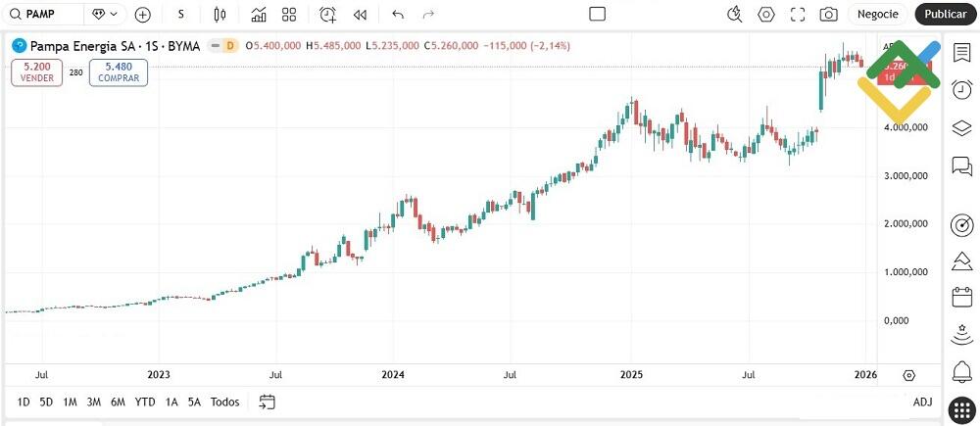The width and height of the screenshot is (980, 426).
Task: Select the Todos time range
Action: click(x=225, y=402)
